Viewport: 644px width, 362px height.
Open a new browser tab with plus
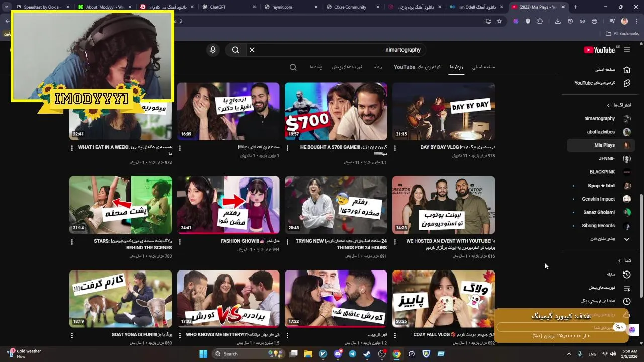[575, 7]
